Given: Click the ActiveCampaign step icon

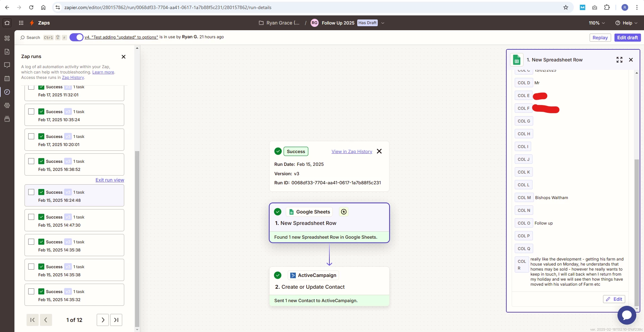Looking at the screenshot, I should point(293,275).
